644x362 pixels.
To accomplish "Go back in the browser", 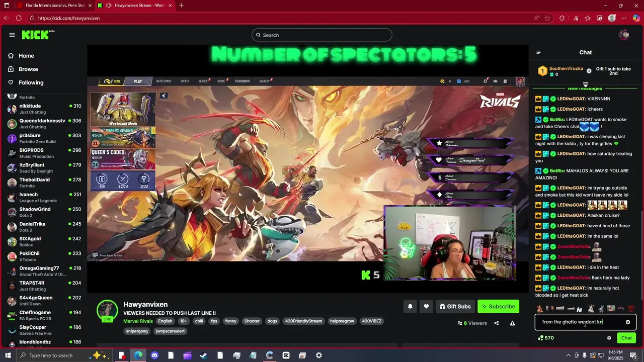I will pyautogui.click(x=7, y=18).
